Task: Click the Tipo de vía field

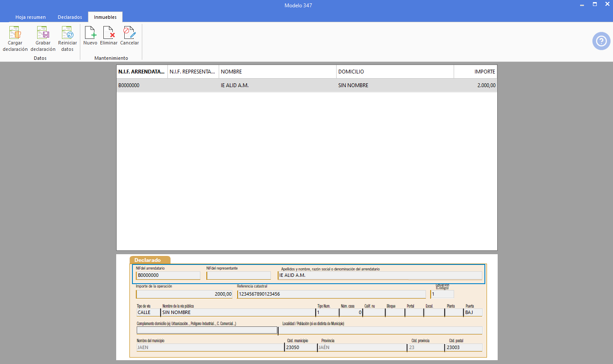Action: pyautogui.click(x=148, y=313)
